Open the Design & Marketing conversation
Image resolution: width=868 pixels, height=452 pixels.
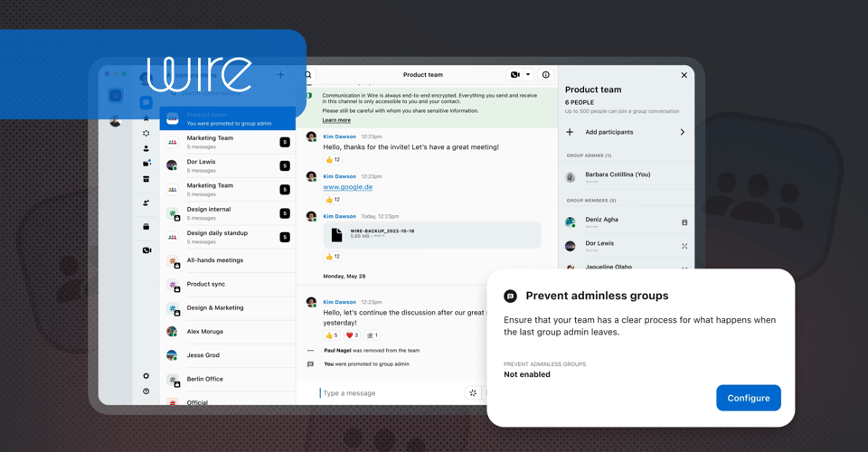pyautogui.click(x=228, y=308)
